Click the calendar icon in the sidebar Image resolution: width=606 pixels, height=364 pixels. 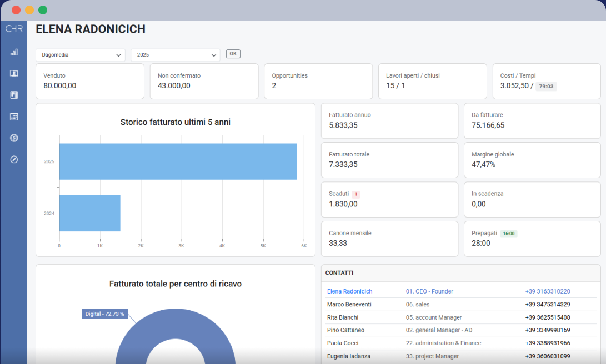point(13,117)
